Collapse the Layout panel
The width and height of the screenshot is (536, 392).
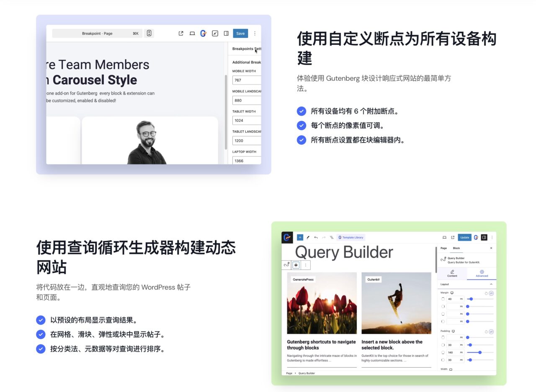467,284
